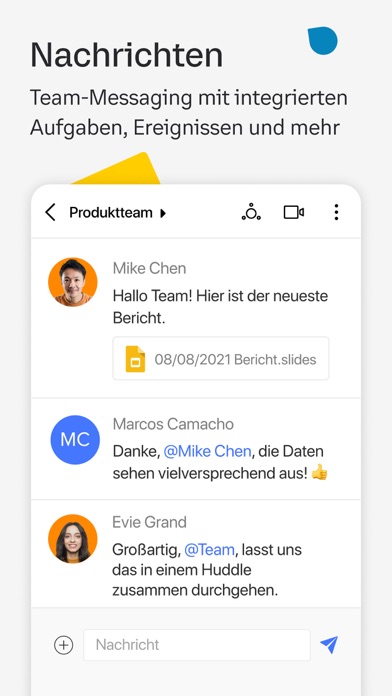Open the three-dot more options menu
392x696 pixels.
coord(336,212)
